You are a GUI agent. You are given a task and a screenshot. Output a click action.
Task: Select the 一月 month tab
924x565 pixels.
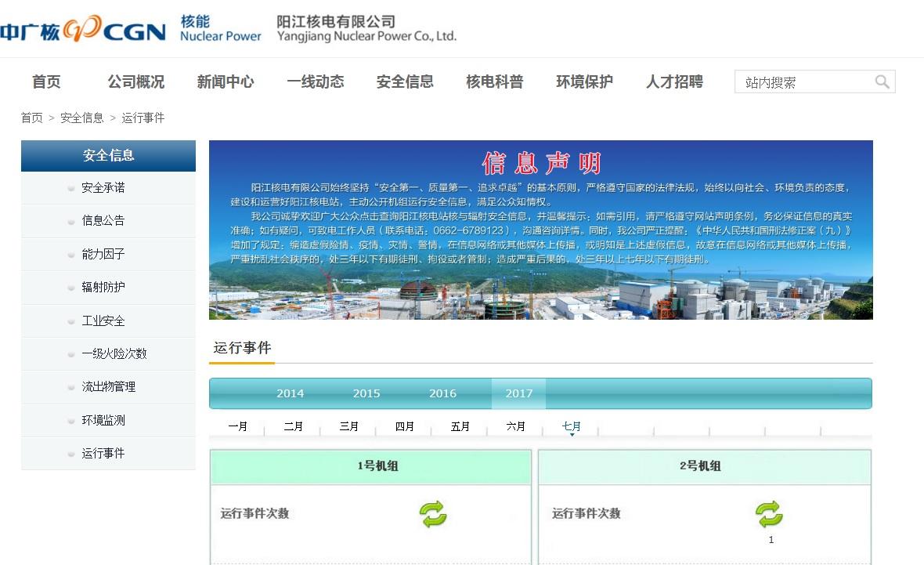click(238, 426)
